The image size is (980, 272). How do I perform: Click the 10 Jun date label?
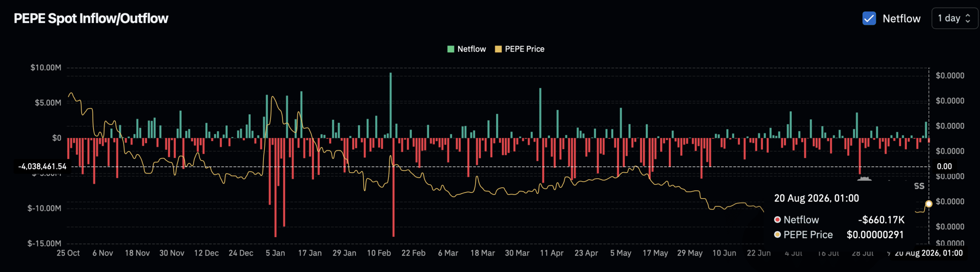pos(724,253)
